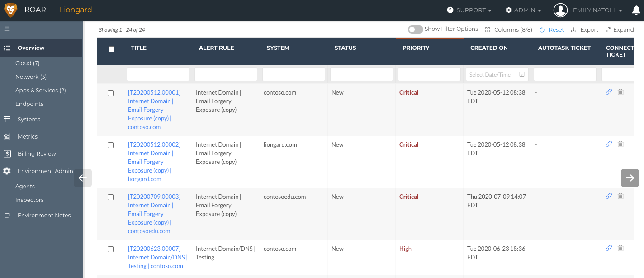Image resolution: width=644 pixels, height=278 pixels.
Task: Check the box for ticket T20200623.00007
Action: 110,249
